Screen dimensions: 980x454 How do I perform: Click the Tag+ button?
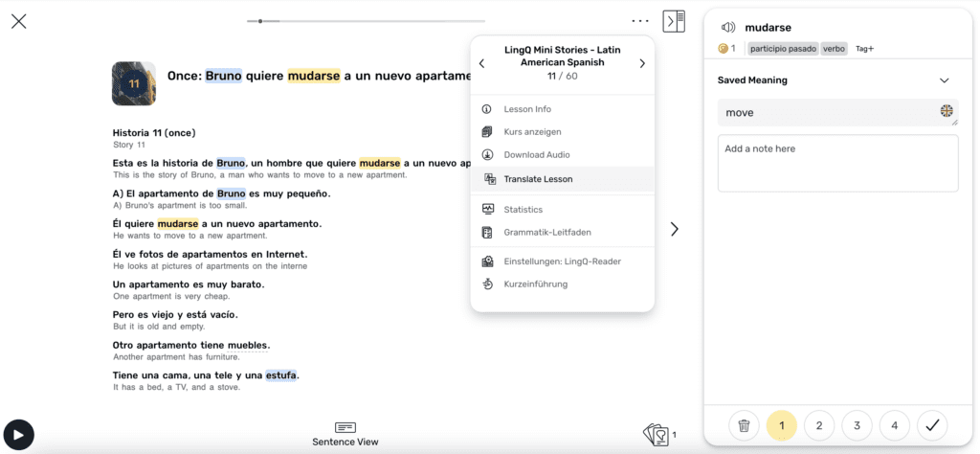pyautogui.click(x=864, y=48)
